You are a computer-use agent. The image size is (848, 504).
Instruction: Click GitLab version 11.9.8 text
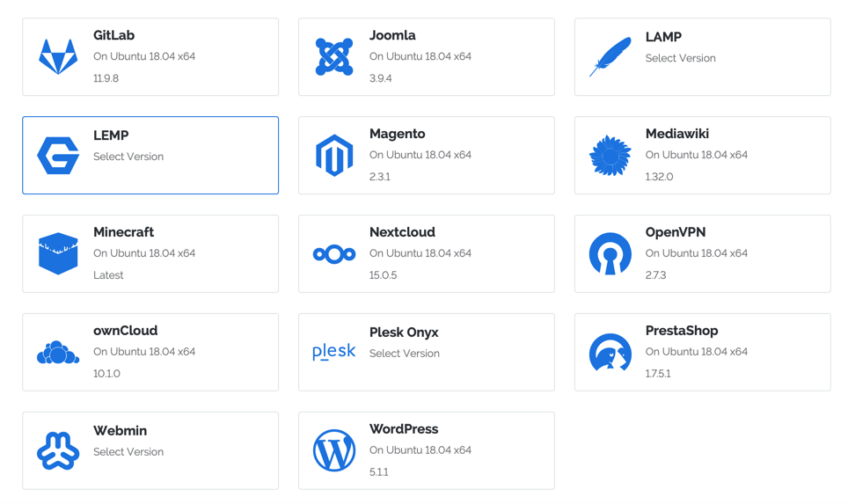click(106, 78)
